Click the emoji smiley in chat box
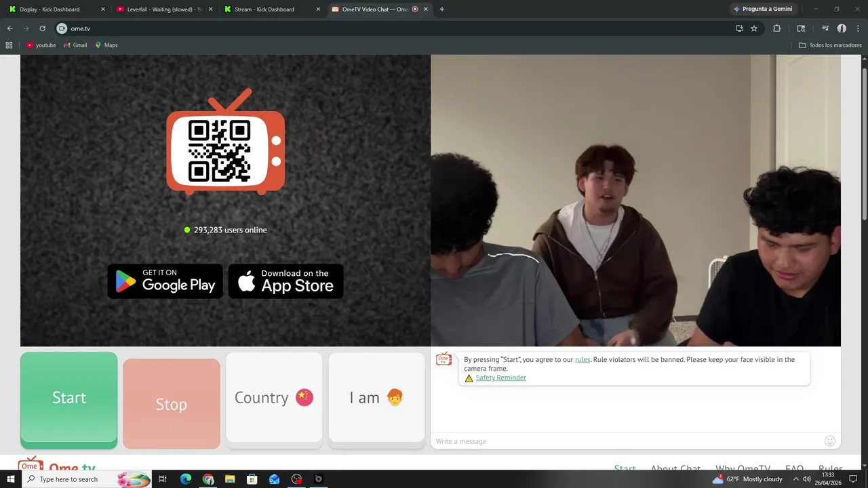868x488 pixels. pos(829,441)
